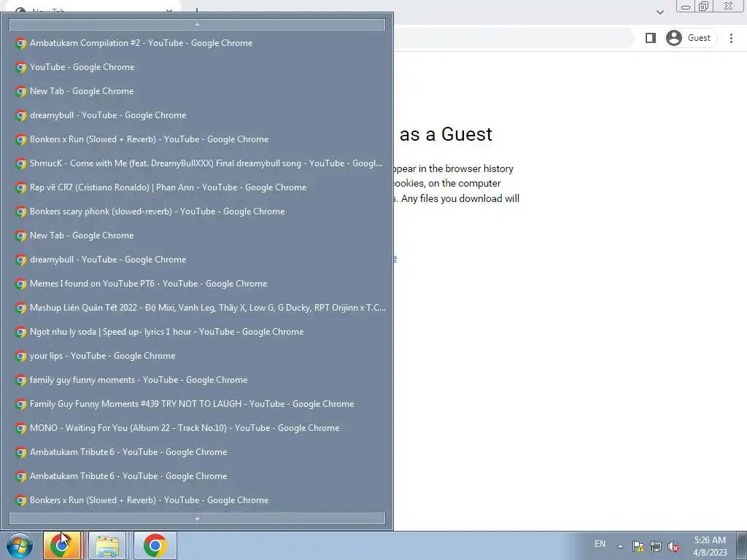Click Chrome icon beside ShmucK - Come with Me
The width and height of the screenshot is (747, 560).
20,164
